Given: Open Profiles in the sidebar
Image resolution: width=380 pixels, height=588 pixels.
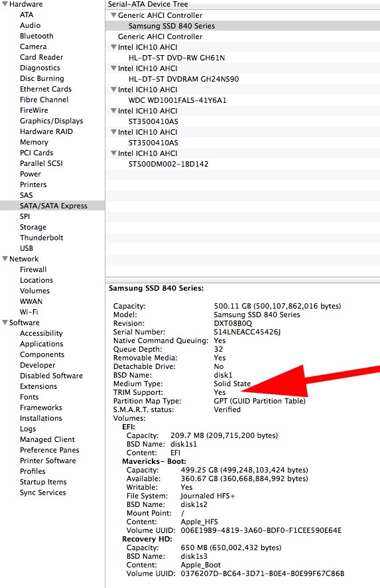Looking at the screenshot, I should pyautogui.click(x=32, y=471).
